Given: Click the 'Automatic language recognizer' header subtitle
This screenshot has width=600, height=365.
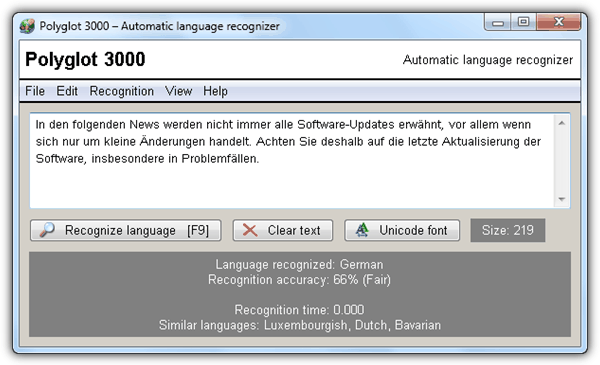Looking at the screenshot, I should pos(488,60).
